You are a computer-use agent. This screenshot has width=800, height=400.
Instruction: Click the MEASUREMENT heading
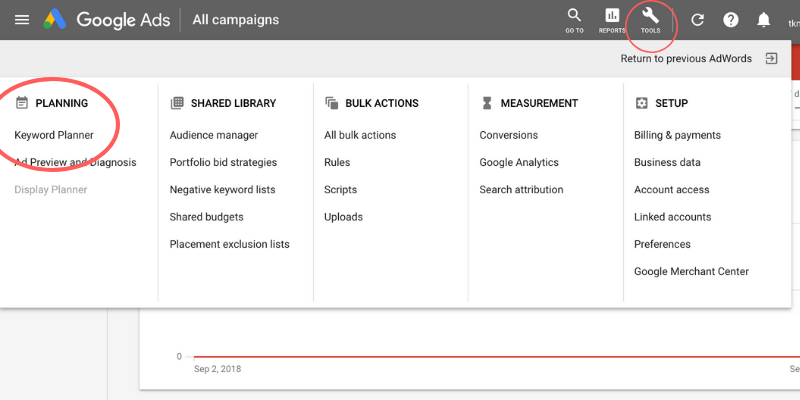[x=539, y=103]
